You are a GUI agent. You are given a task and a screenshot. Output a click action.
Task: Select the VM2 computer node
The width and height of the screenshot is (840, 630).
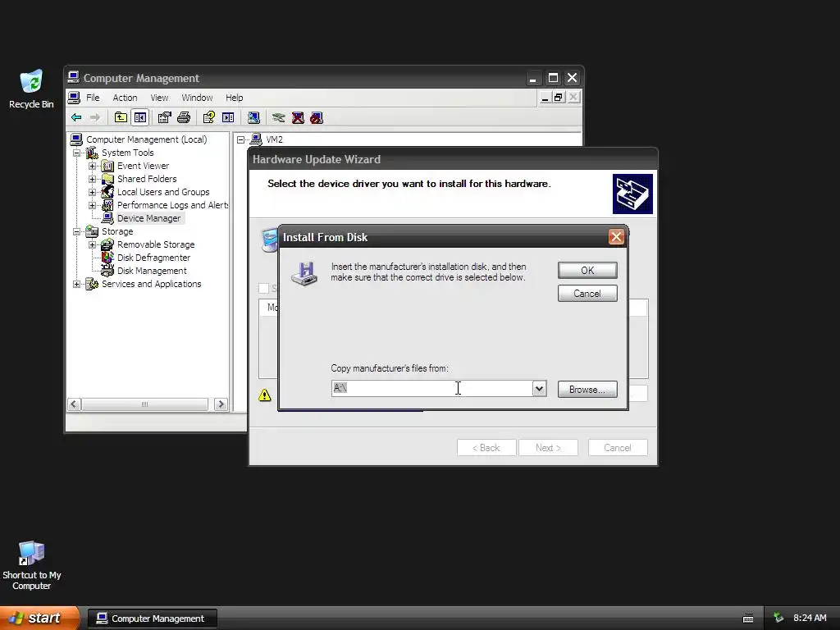(x=274, y=139)
